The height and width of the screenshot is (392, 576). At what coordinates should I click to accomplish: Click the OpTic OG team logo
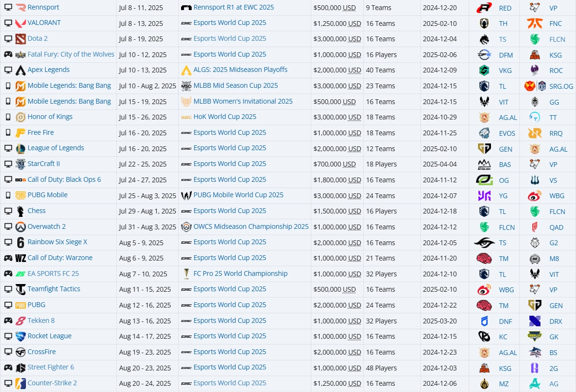pyautogui.click(x=484, y=180)
